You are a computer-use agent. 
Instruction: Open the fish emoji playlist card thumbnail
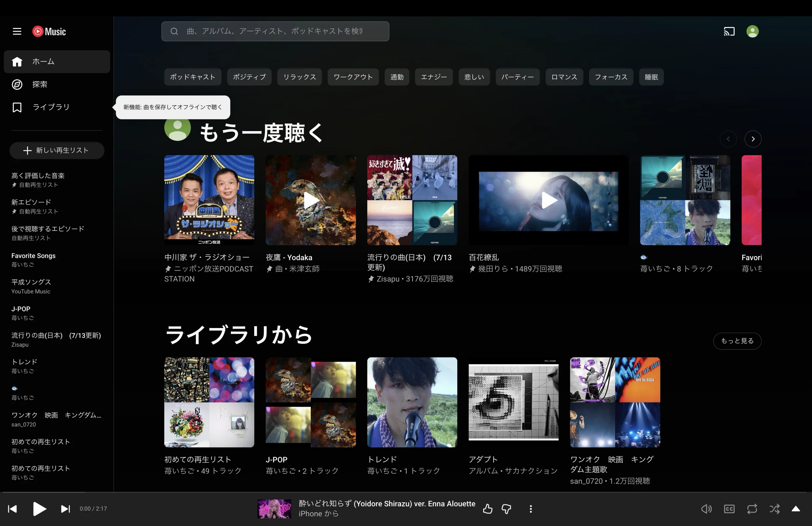tap(685, 200)
